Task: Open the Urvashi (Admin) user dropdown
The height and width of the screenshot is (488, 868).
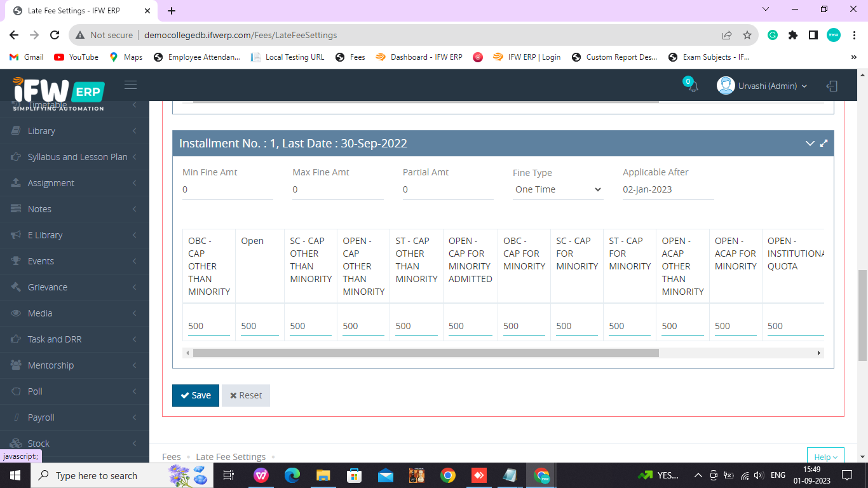Action: [x=762, y=86]
